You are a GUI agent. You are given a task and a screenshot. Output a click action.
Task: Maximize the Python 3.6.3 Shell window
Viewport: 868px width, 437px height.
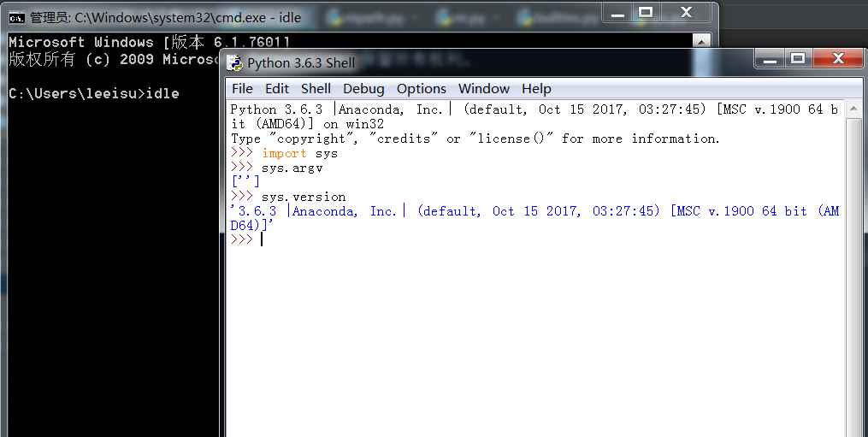(x=798, y=58)
